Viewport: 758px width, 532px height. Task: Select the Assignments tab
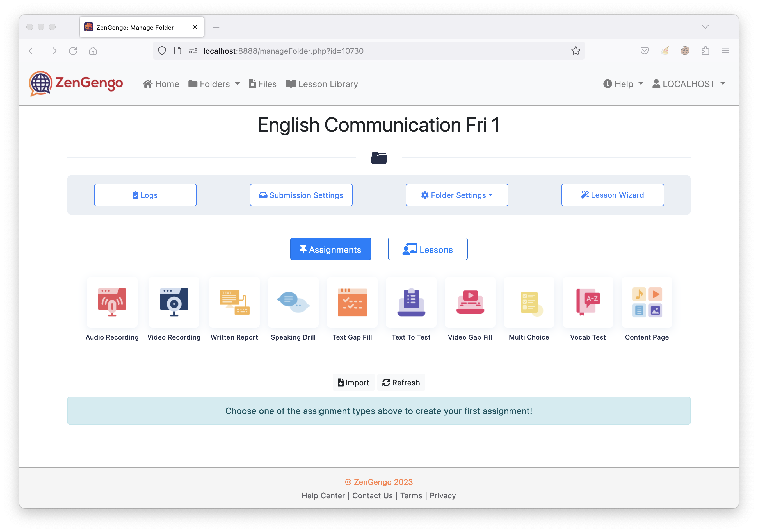tap(330, 249)
